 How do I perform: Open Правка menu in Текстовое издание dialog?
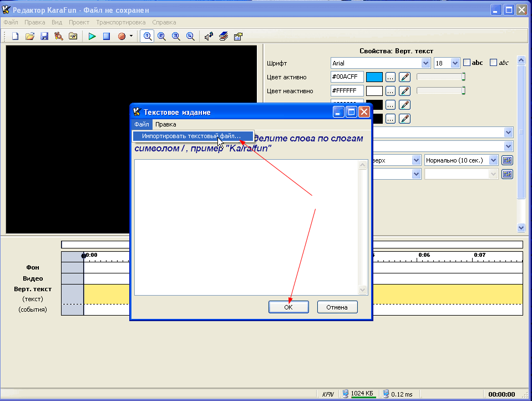165,124
